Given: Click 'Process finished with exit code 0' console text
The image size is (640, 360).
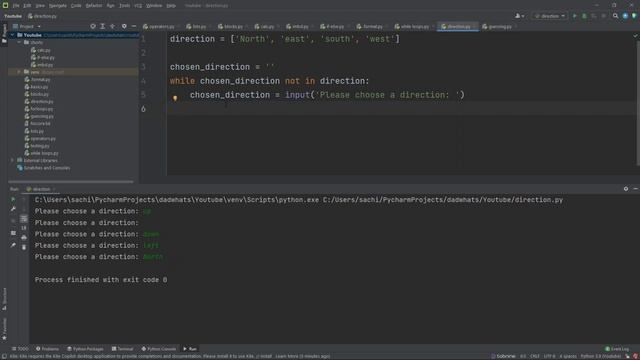Looking at the screenshot, I should [101, 280].
